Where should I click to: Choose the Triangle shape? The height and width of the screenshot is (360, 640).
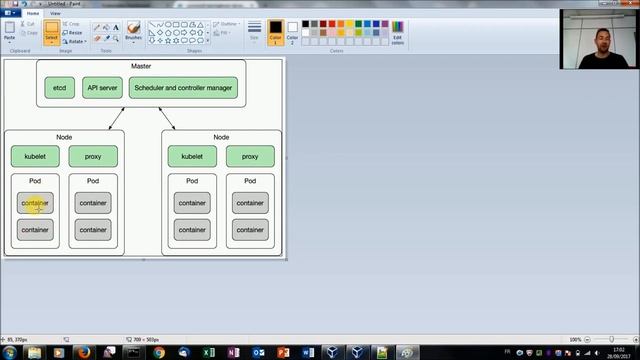tap(200, 25)
